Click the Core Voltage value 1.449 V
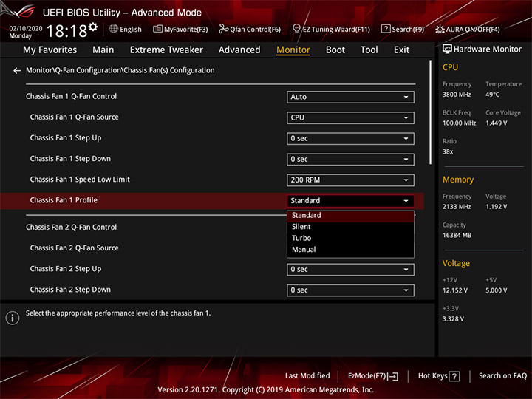The image size is (532, 399). point(496,123)
